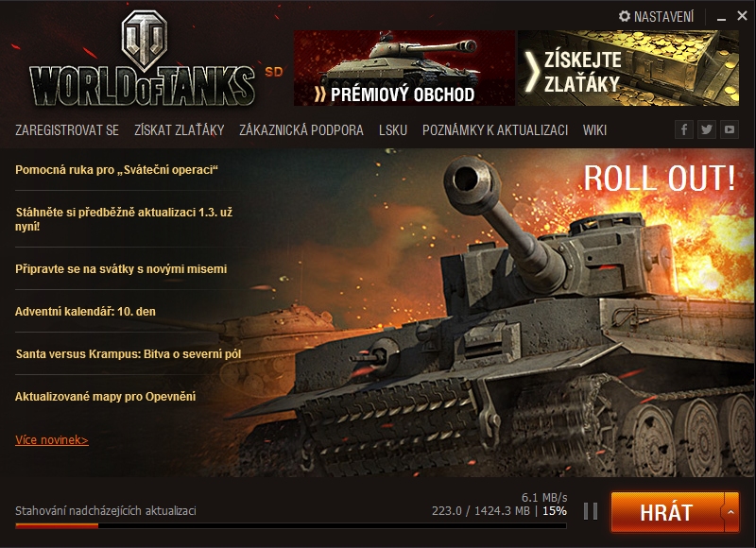This screenshot has width=756, height=548.
Task: Open the Získejte zlaťáky banner
Action: pos(628,68)
